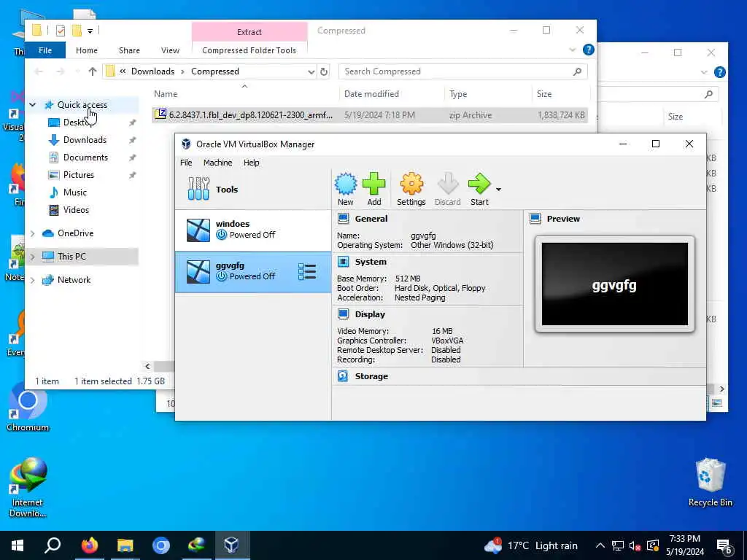Click the ggvgfg preview thumbnail
This screenshot has height=560, width=747.
tap(614, 284)
